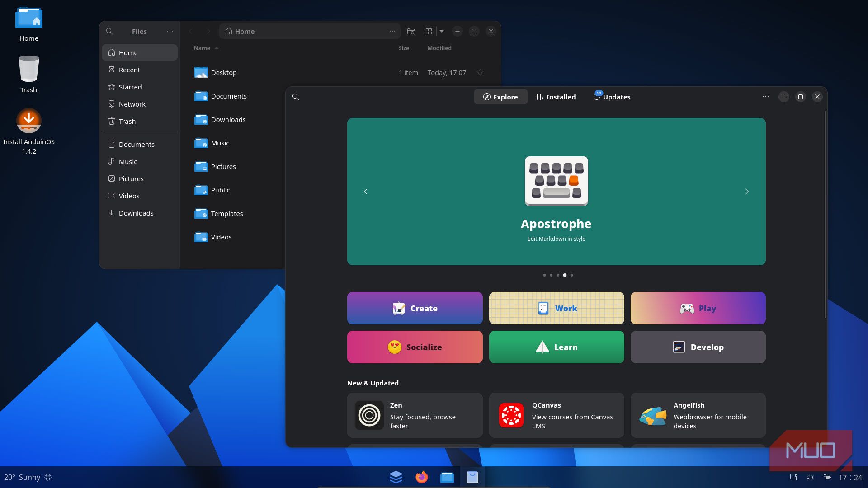
Task: Select Videos folder in file list
Action: [213, 237]
